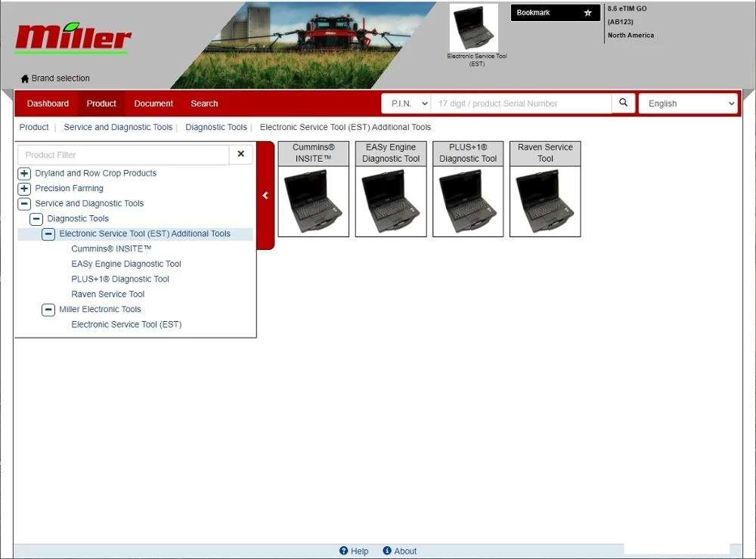Viewport: 756px width, 559px height.
Task: Collapse Miller Electronic Tools node
Action: click(x=48, y=310)
